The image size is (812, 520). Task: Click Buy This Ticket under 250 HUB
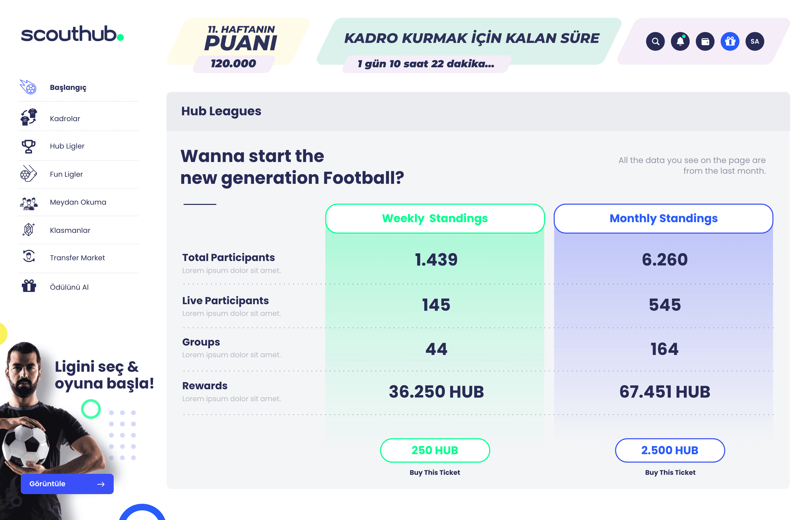point(435,473)
